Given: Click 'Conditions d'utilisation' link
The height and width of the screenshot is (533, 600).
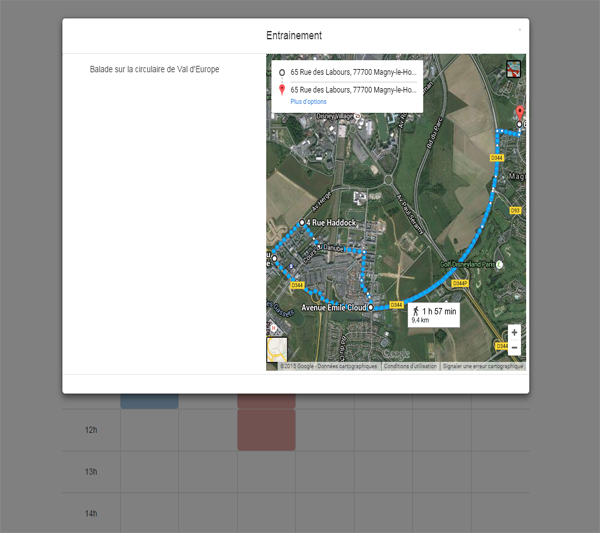Looking at the screenshot, I should [410, 366].
